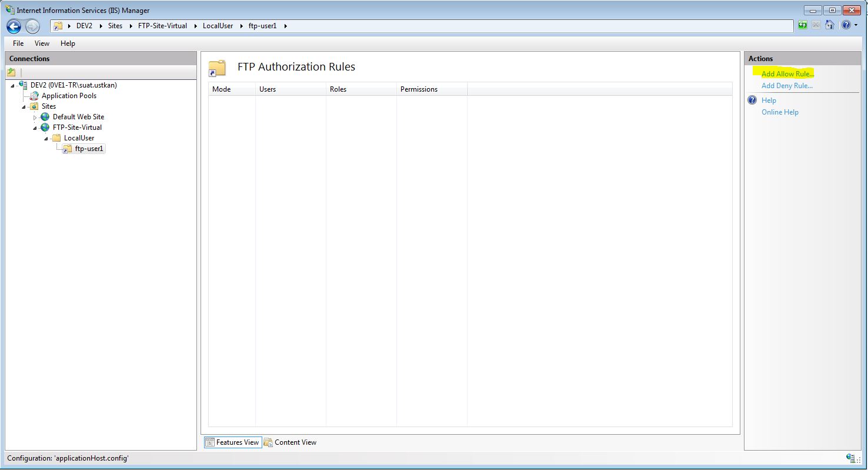Click DEV2 in the breadcrumb path

[x=84, y=26]
